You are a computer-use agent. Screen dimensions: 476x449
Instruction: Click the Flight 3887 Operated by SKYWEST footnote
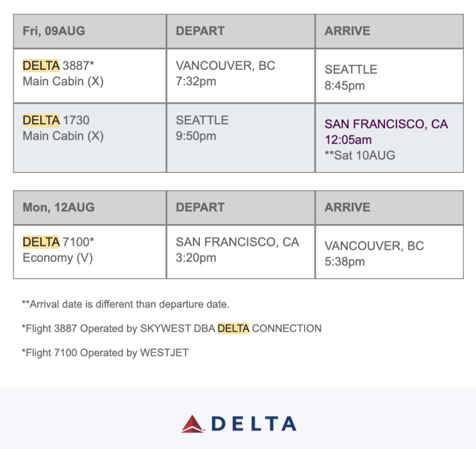coord(172,329)
